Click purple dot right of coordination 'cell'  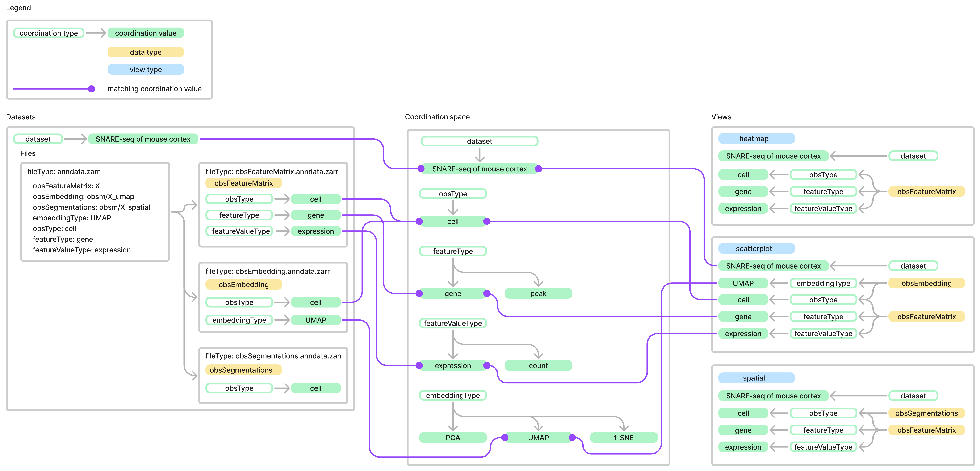pos(487,221)
